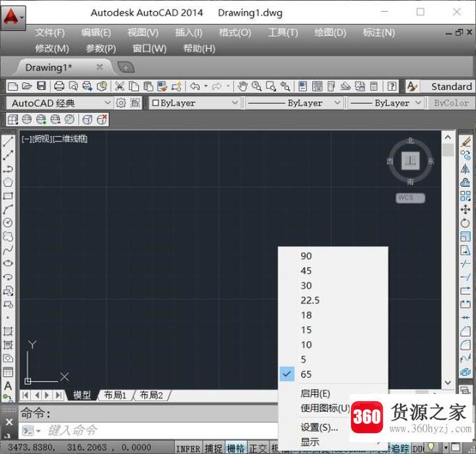Click the Copy icon in toolbar
The width and height of the screenshot is (476, 454).
pyautogui.click(x=133, y=86)
